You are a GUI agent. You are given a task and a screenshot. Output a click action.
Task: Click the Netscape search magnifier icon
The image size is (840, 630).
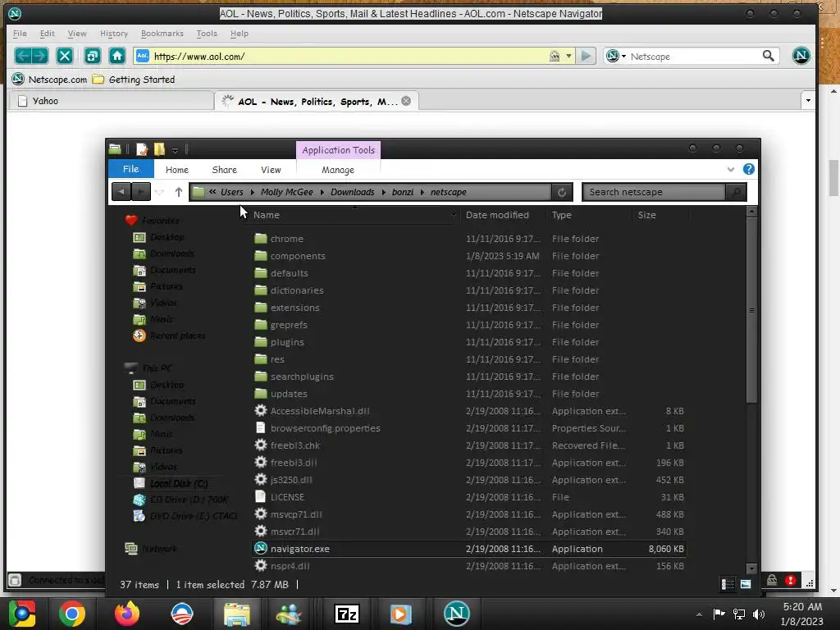[768, 56]
